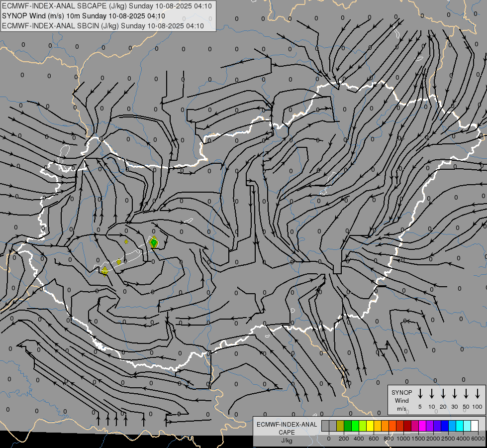
Task: Select the crimson-pink swatch left of the 1500 tick
Action: pyautogui.click(x=415, y=426)
